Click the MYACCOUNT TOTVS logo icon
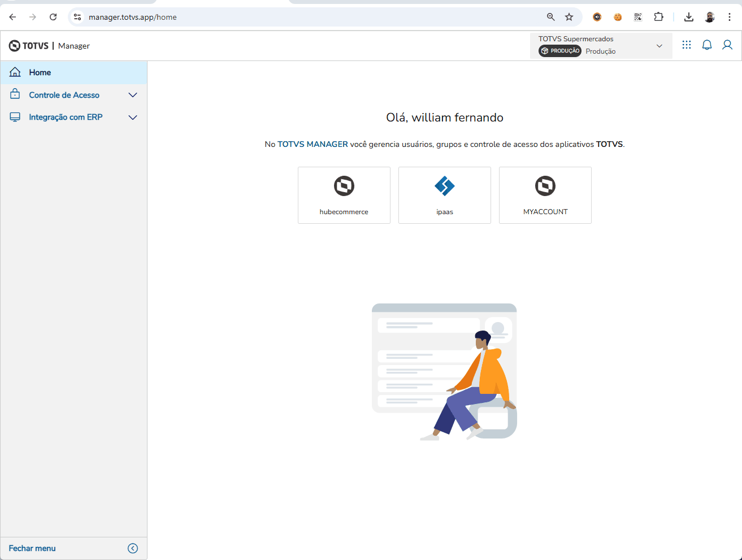The image size is (742, 560). tap(545, 186)
